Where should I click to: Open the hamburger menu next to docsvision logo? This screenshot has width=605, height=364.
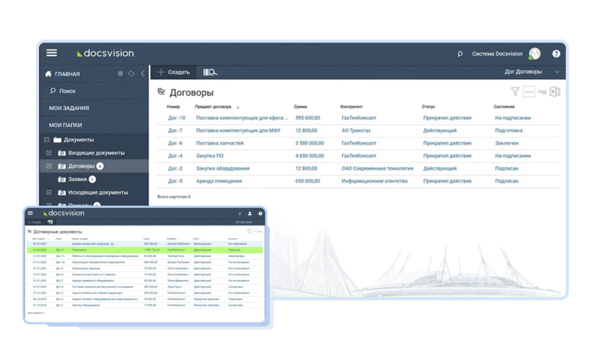[51, 53]
